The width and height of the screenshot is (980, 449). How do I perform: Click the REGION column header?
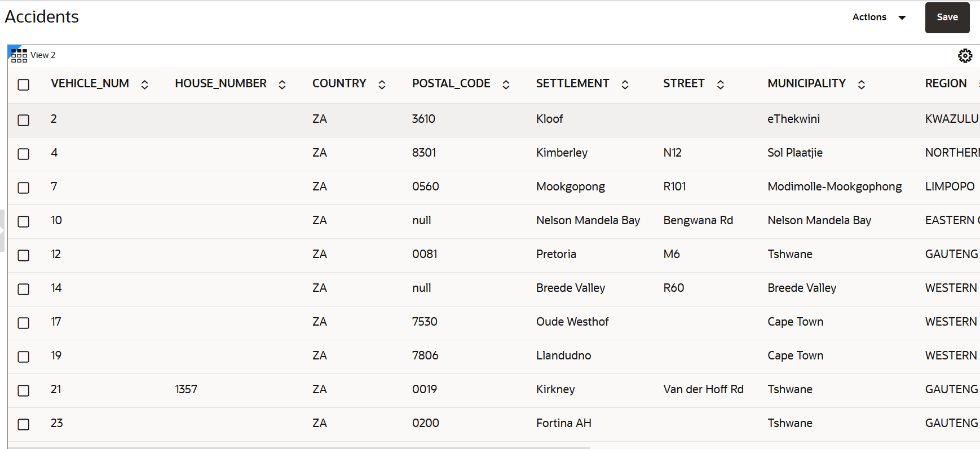click(946, 83)
